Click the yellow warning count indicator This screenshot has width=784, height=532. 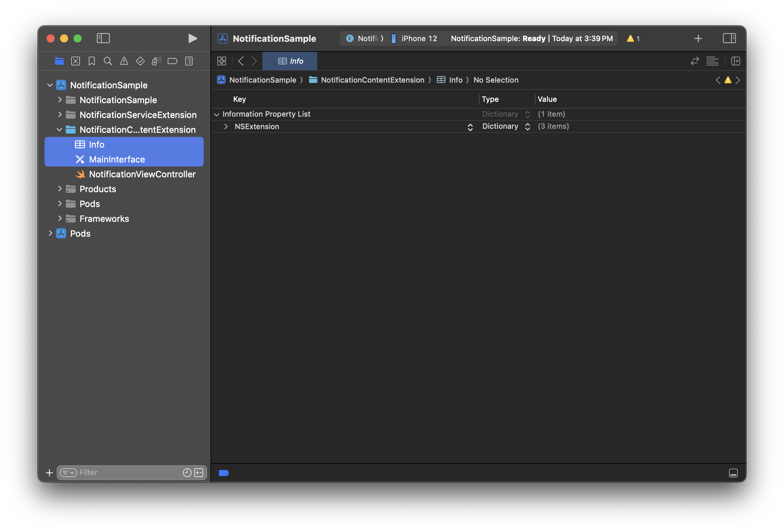tap(633, 38)
